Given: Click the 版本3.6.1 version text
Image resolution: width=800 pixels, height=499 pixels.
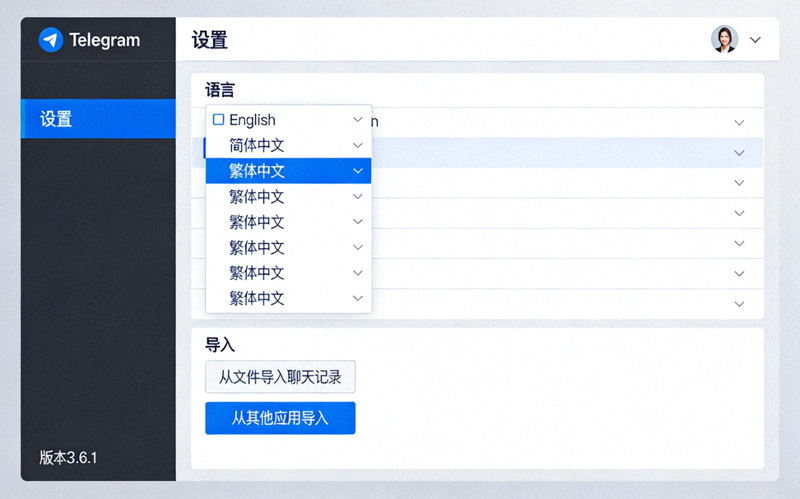Looking at the screenshot, I should [68, 457].
